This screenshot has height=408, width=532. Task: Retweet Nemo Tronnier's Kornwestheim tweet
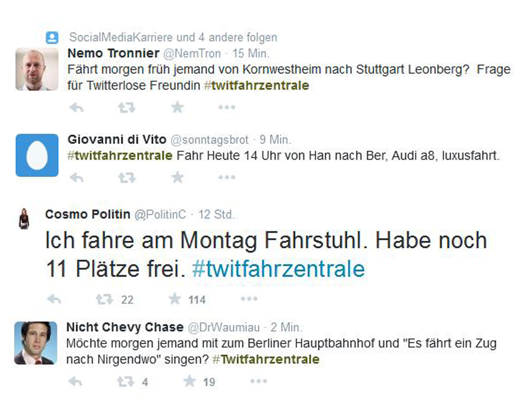[x=127, y=108]
